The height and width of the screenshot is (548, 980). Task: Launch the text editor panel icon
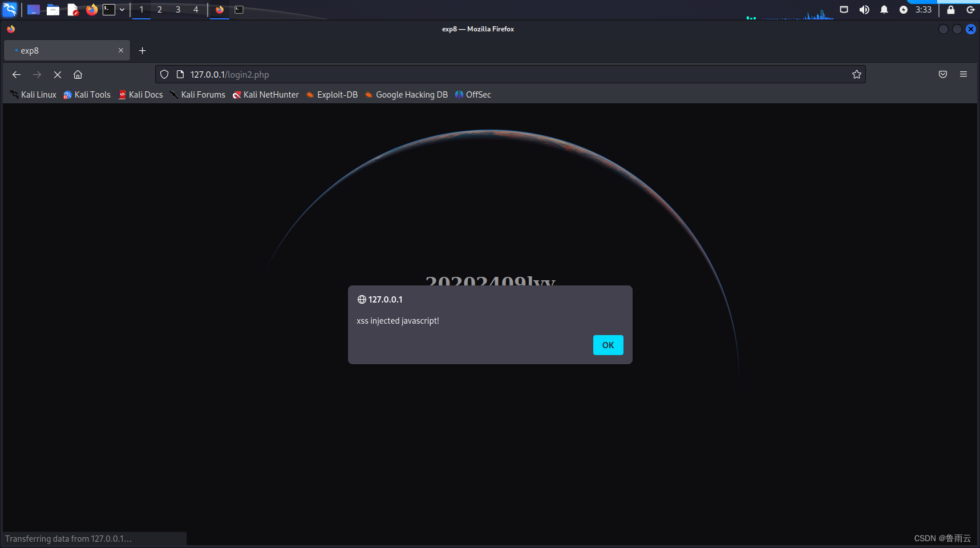pyautogui.click(x=72, y=10)
